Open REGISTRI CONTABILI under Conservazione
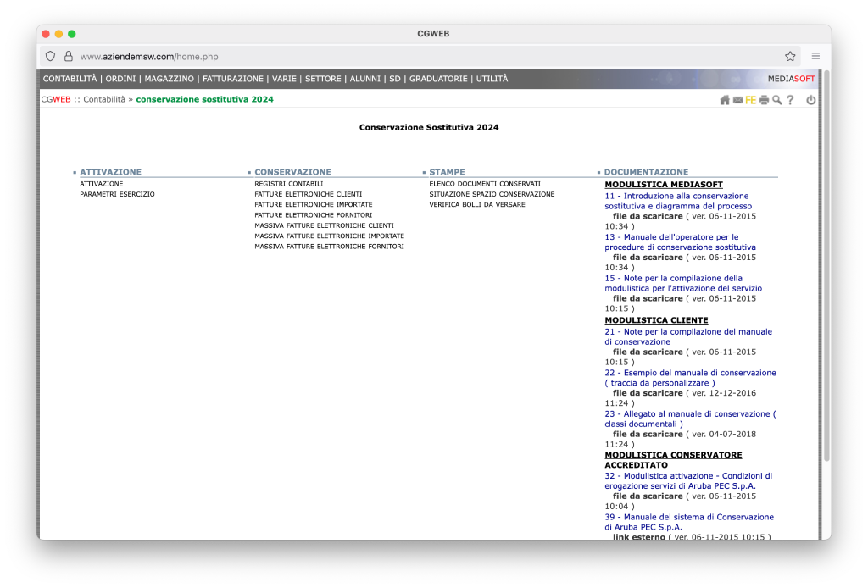868x588 pixels. coord(288,184)
